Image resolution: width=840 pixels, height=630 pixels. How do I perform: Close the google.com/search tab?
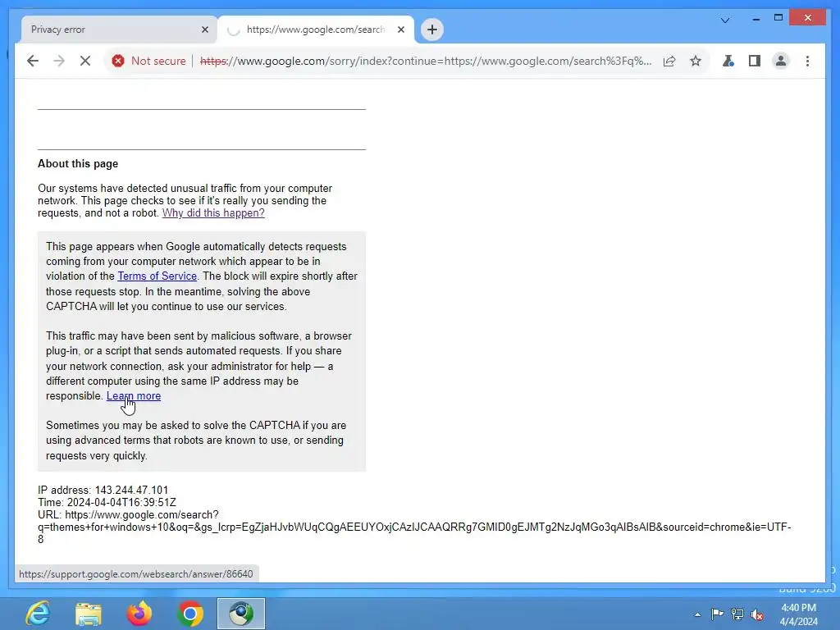tap(400, 30)
